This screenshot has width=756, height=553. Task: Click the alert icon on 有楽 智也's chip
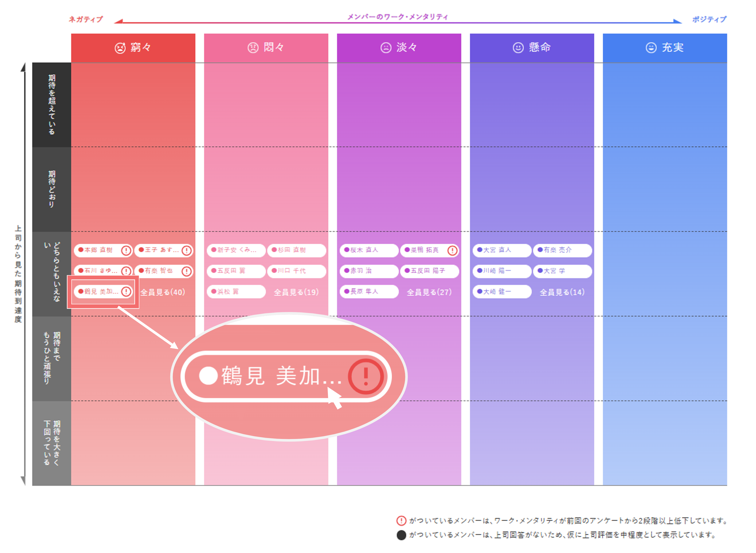[187, 271]
